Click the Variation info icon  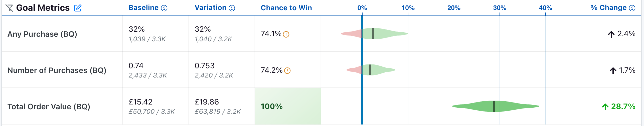(x=232, y=8)
